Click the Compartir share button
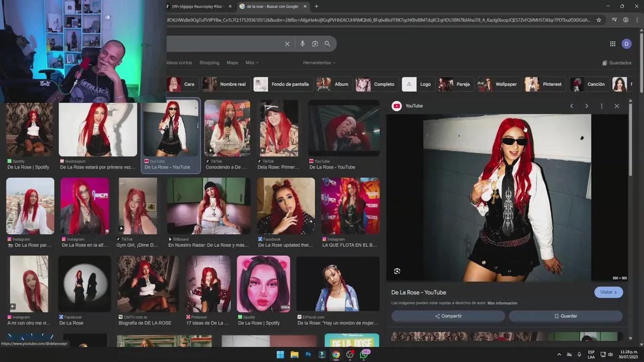 click(448, 316)
